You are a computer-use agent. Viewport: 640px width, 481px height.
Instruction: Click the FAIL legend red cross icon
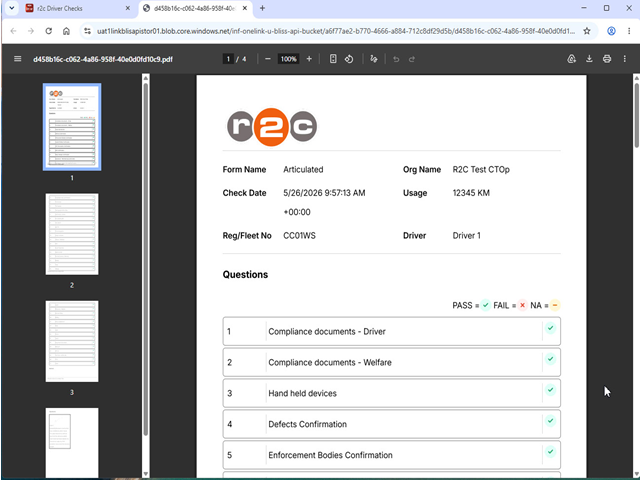point(522,305)
